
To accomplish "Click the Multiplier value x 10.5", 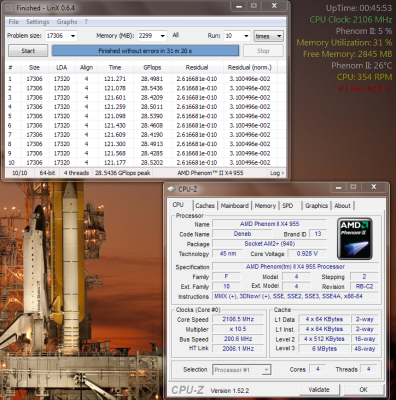I will (238, 329).
